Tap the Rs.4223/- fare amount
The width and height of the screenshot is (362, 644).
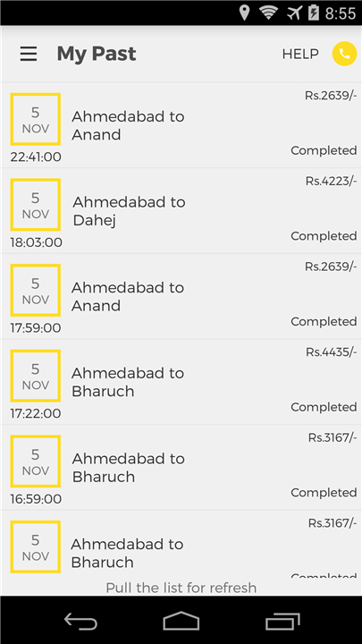tap(331, 181)
